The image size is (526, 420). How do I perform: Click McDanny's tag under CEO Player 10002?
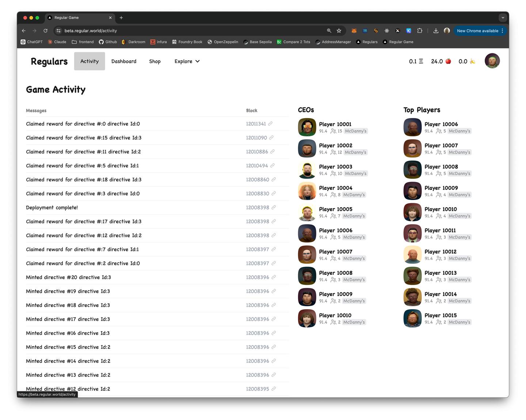click(x=356, y=152)
